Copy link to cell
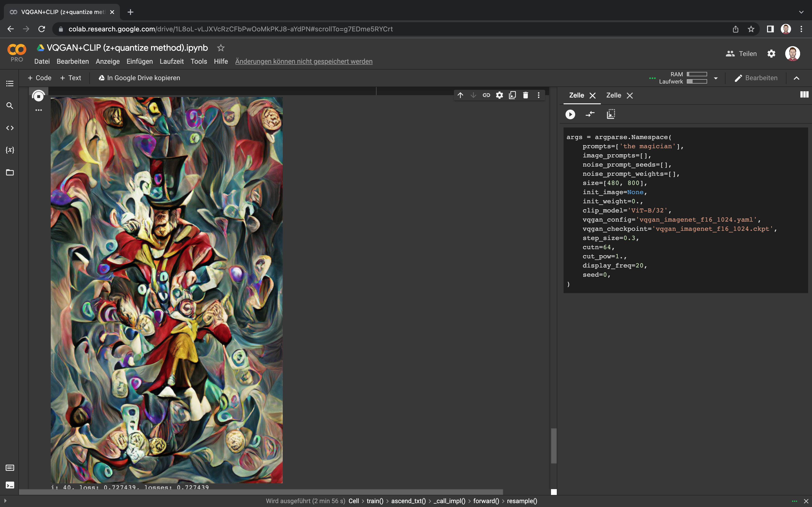 tap(486, 95)
